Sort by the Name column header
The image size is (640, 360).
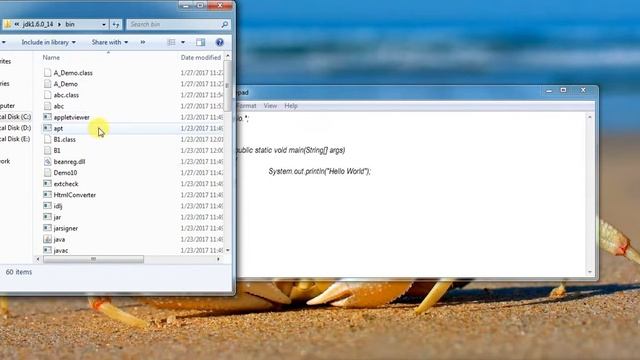pos(51,58)
